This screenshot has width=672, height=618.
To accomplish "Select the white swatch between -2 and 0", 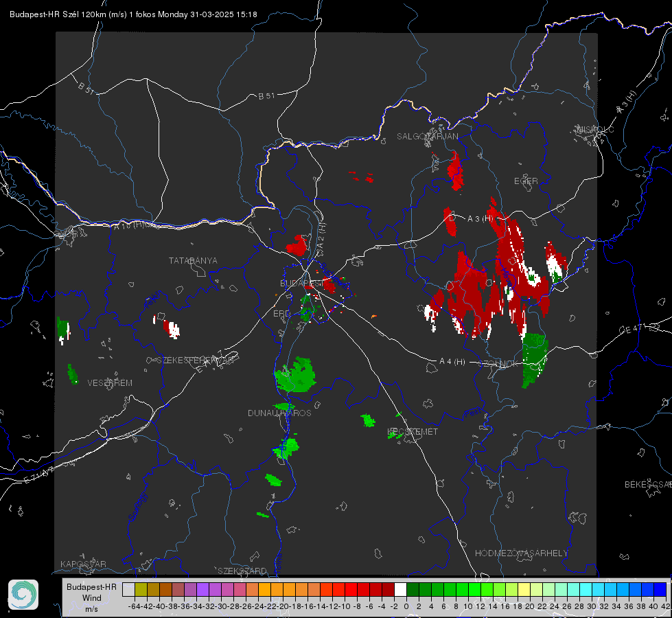I will click(x=400, y=590).
